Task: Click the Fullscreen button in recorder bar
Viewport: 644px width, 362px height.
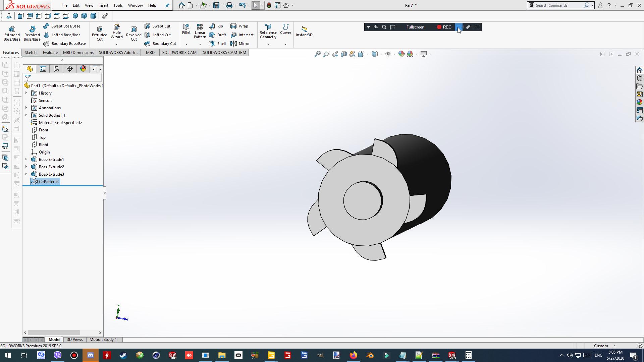Action: [415, 27]
